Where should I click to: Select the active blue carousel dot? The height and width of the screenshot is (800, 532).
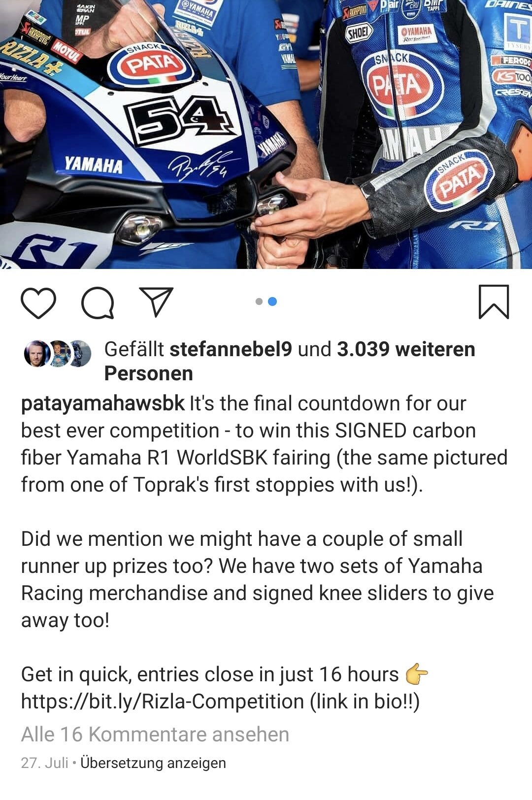pos(272,301)
